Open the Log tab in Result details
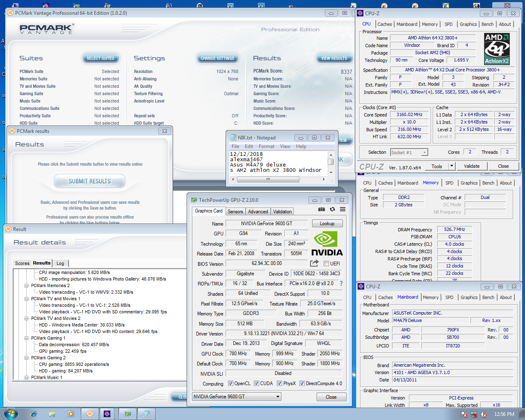Viewport: 525px width, 420px height. (x=60, y=263)
